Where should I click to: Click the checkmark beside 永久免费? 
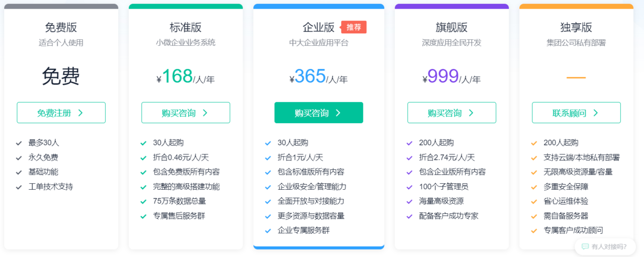pos(19,158)
